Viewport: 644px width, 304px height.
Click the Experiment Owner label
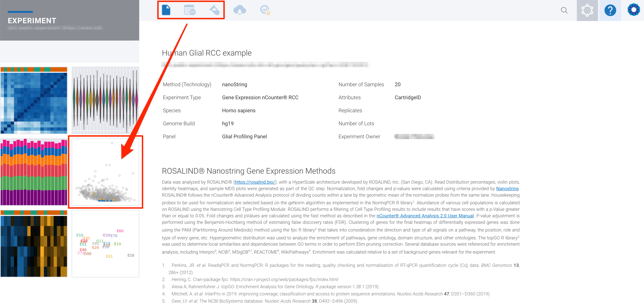click(x=359, y=136)
